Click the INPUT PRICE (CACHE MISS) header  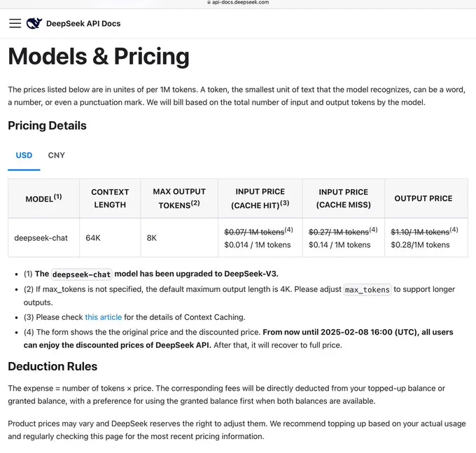pos(343,198)
